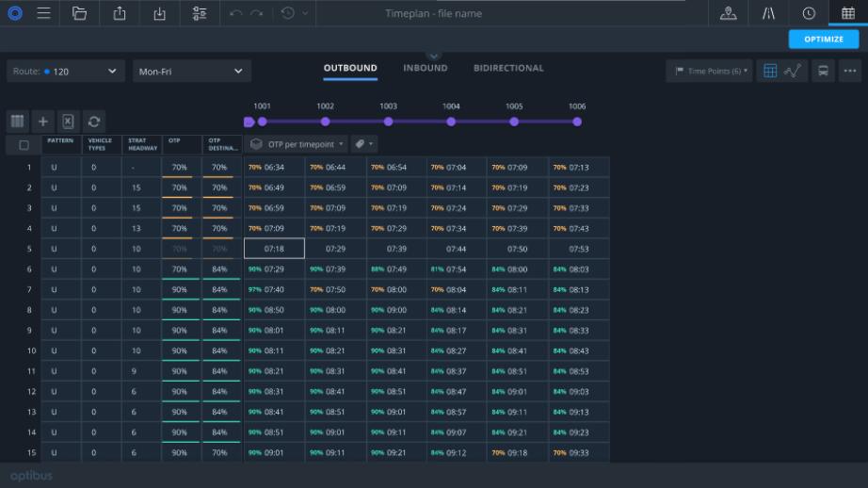Open the map location view icon

(728, 13)
